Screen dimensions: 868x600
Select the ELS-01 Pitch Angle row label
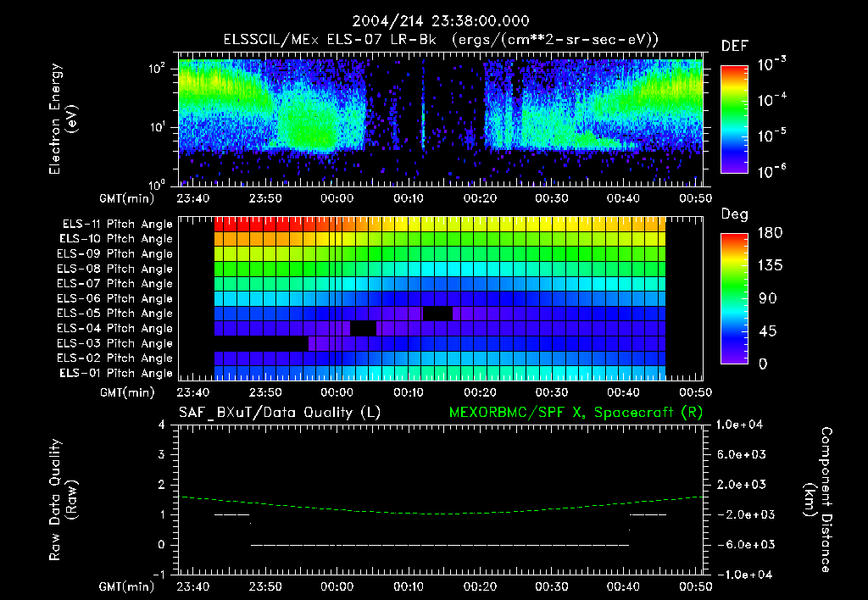116,373
